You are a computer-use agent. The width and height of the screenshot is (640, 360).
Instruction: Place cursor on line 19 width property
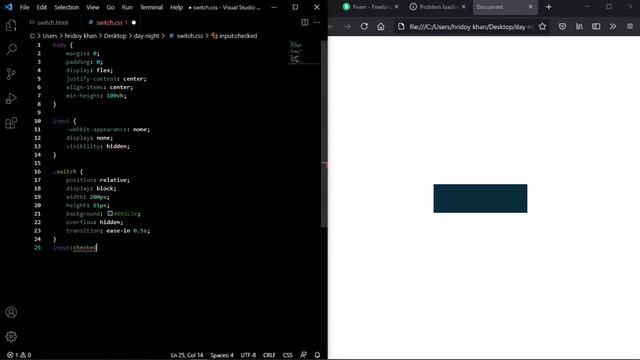[x=77, y=197]
